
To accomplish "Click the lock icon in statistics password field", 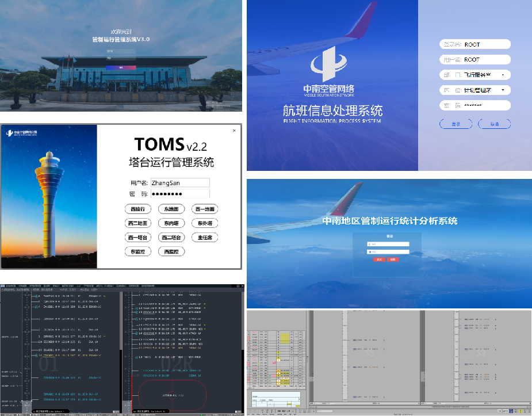I will [x=369, y=252].
